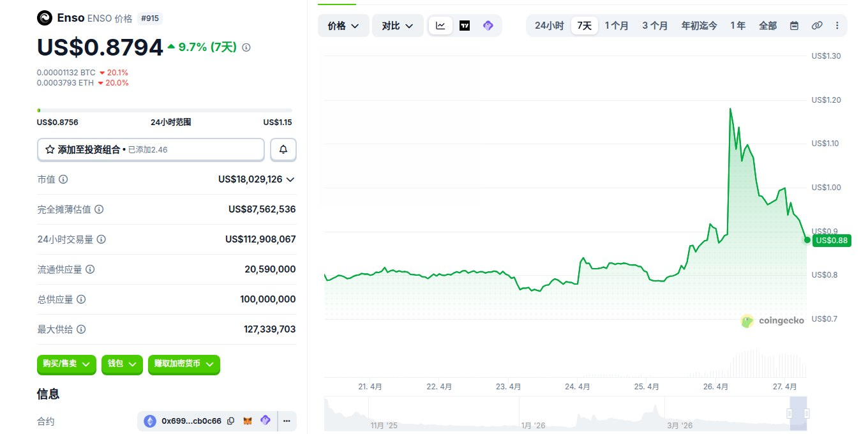Viewport: 868px width, 434px height.
Task: Click the 100,000,000 total supply value
Action: pyautogui.click(x=268, y=299)
